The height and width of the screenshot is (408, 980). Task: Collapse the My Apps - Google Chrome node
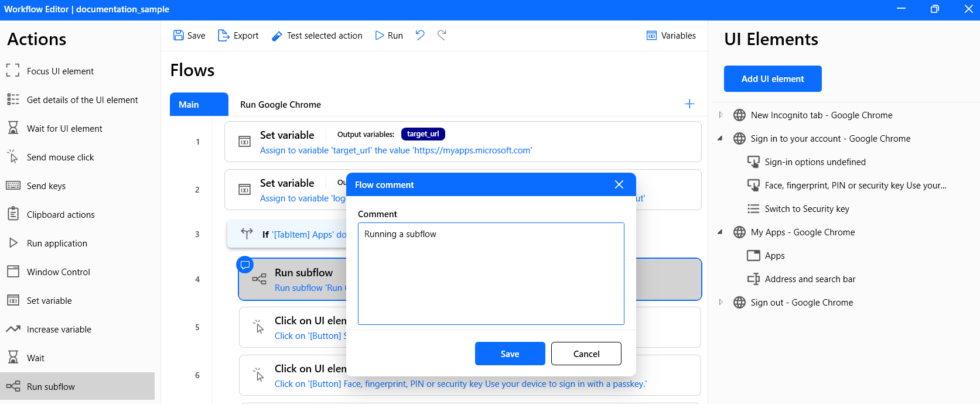coord(721,232)
